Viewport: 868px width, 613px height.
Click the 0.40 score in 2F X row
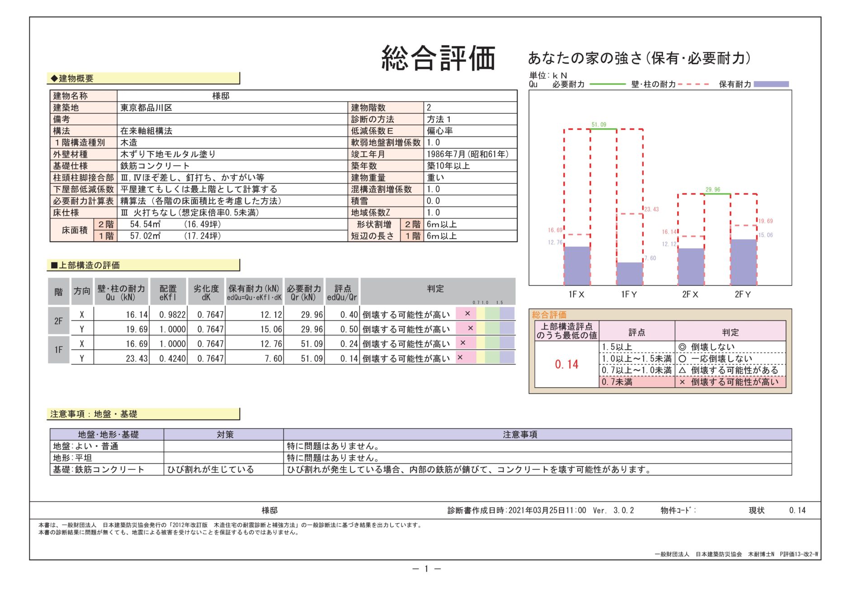pyautogui.click(x=349, y=315)
